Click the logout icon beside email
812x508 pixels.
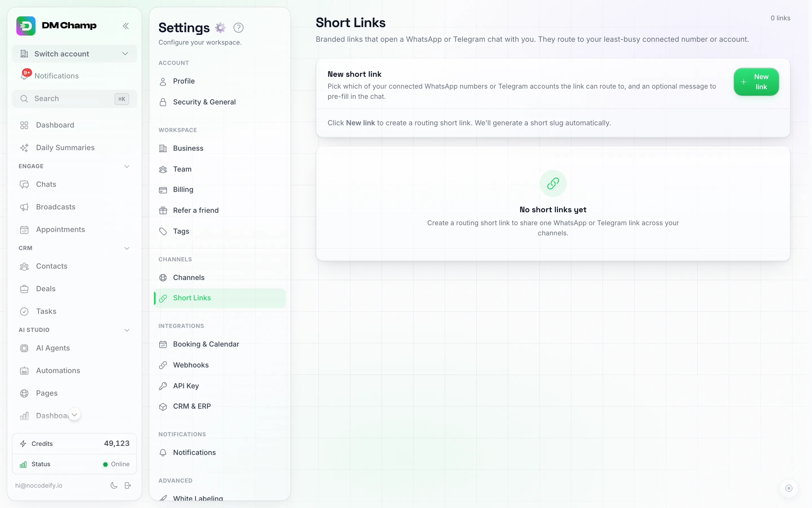pyautogui.click(x=128, y=485)
